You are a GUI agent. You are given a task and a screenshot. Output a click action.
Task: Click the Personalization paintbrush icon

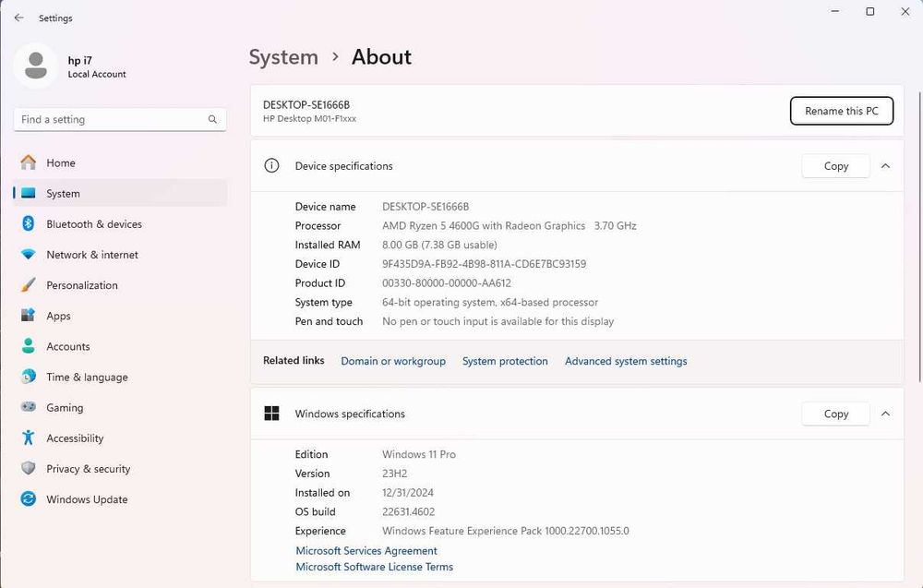29,285
